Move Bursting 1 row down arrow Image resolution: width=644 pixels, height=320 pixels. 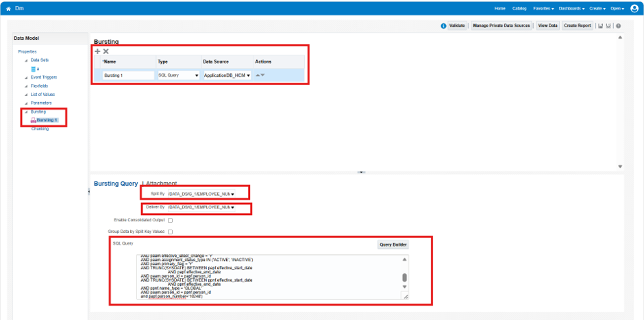click(x=262, y=75)
